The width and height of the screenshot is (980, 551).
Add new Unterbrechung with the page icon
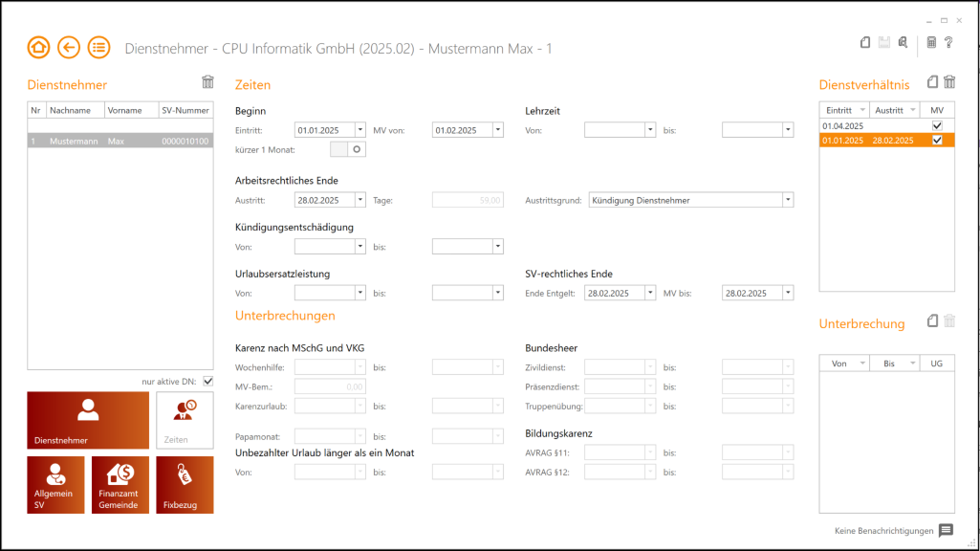click(932, 320)
